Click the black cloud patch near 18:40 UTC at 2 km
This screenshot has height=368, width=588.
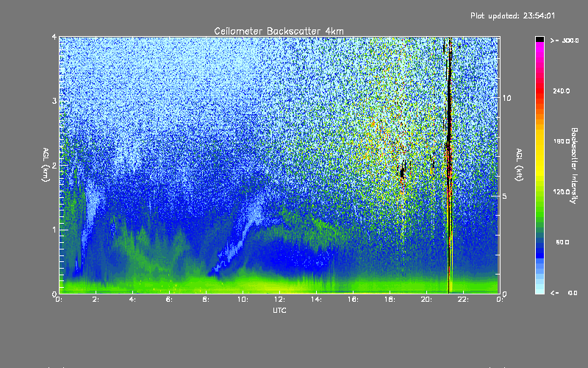coord(402,171)
